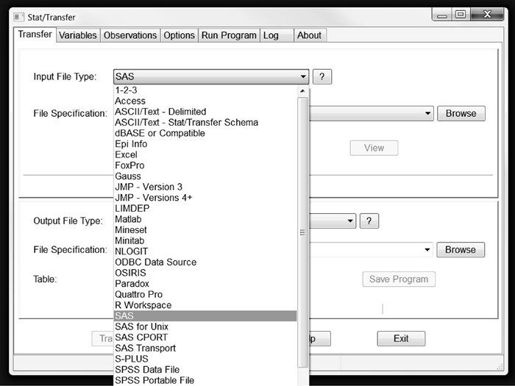Open the input File Specification dropdown arrow

(x=428, y=114)
